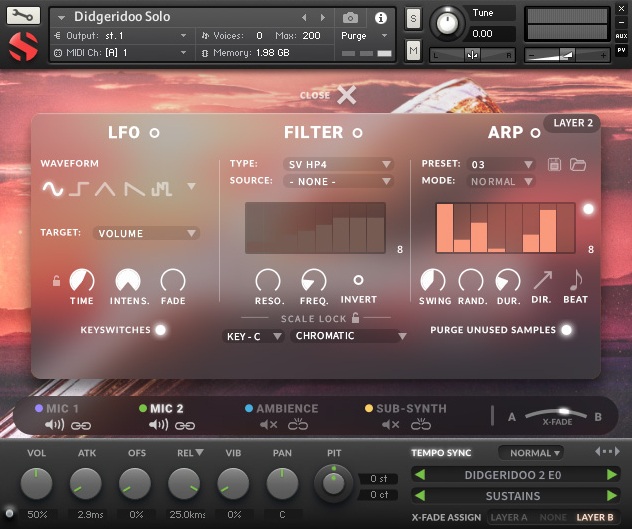The width and height of the screenshot is (632, 529).
Task: Click the LAYER 2 button
Action: point(573,123)
